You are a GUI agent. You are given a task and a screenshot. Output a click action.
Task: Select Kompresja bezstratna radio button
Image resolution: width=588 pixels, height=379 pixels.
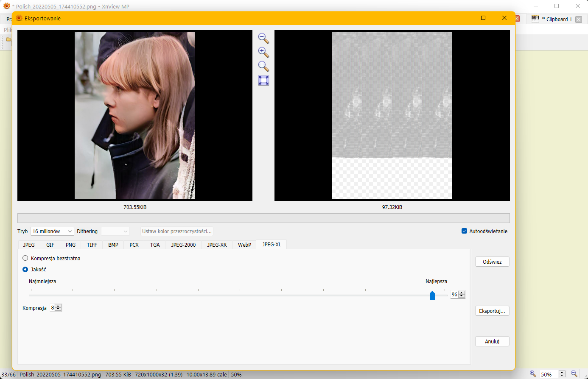click(x=25, y=258)
